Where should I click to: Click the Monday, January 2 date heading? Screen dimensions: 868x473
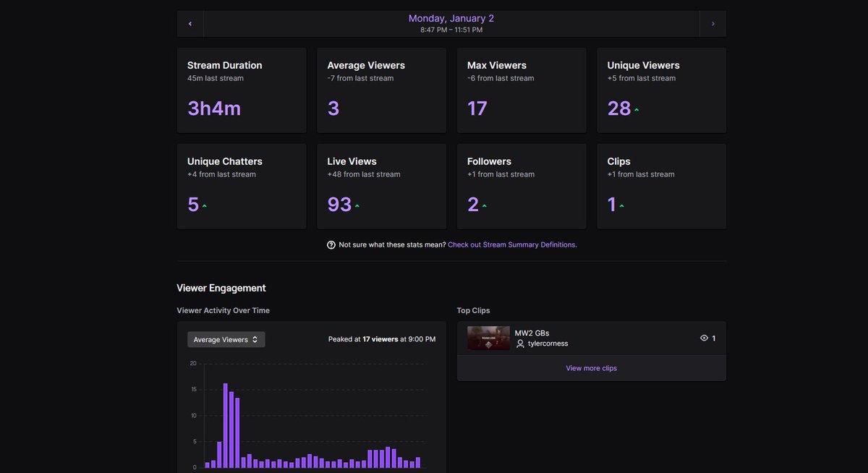pyautogui.click(x=451, y=19)
